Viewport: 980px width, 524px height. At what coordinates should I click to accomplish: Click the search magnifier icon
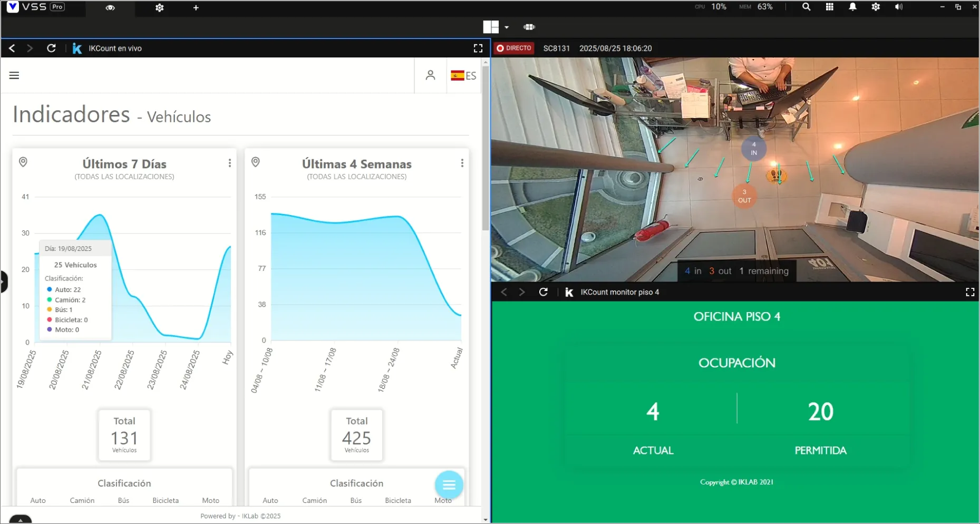point(806,7)
